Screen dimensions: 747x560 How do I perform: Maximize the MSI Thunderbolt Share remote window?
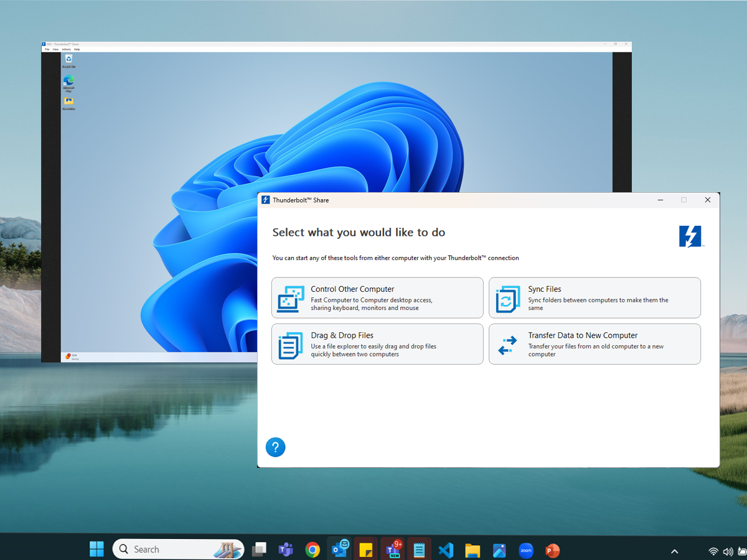point(616,44)
